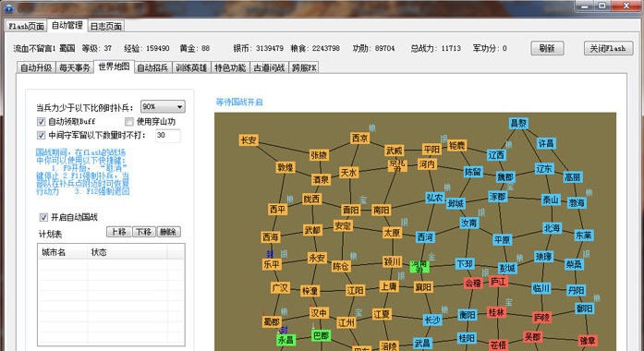Move plan entry down with 下移

tap(144, 232)
